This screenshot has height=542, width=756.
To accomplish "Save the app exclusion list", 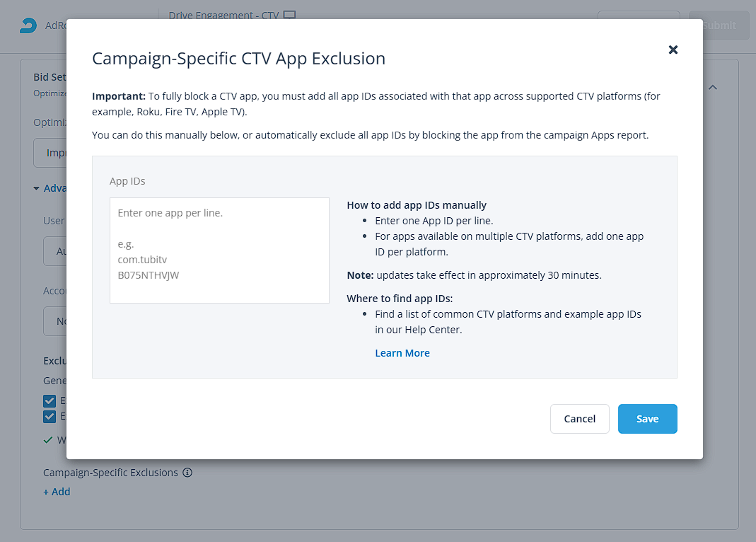I will [x=648, y=419].
